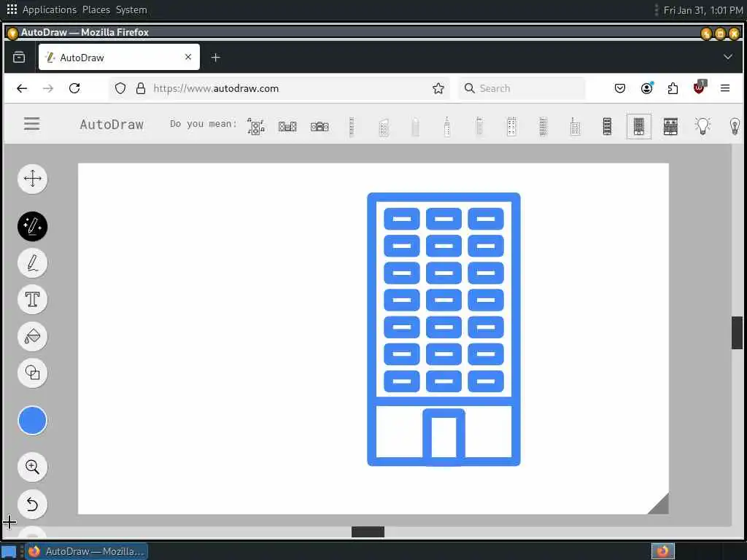Go back to the previous page
The height and width of the screenshot is (560, 747).
tap(22, 88)
